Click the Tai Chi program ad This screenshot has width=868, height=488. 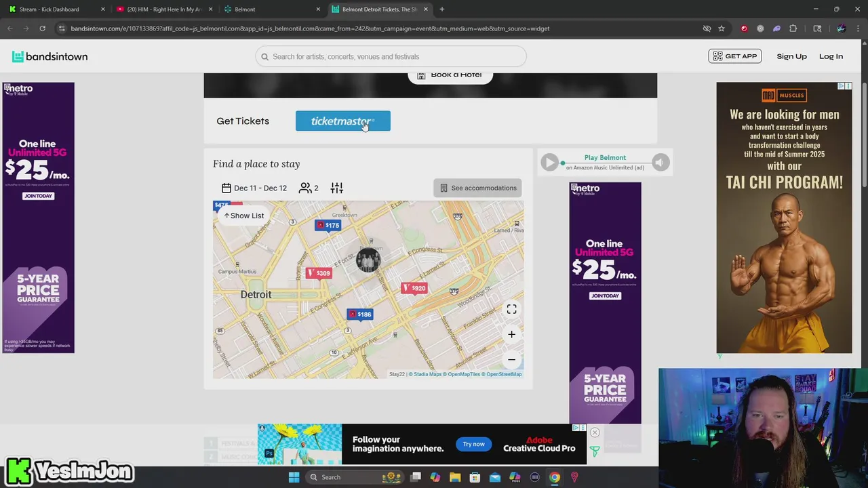(x=784, y=218)
